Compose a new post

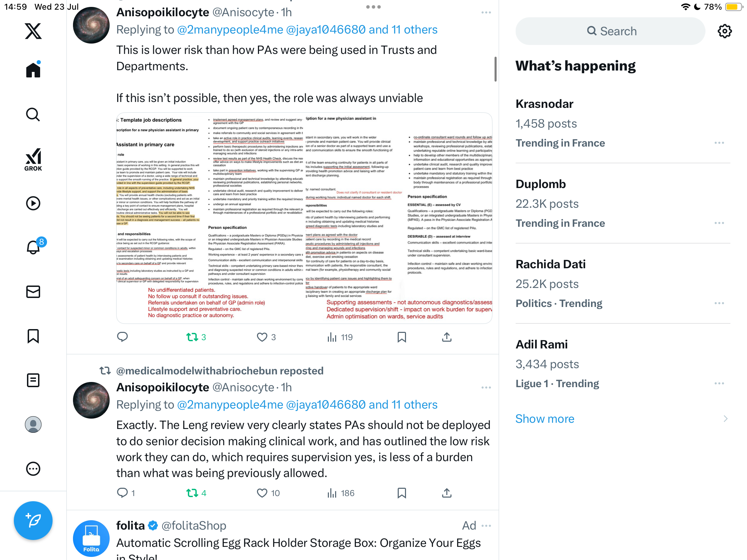tap(33, 520)
